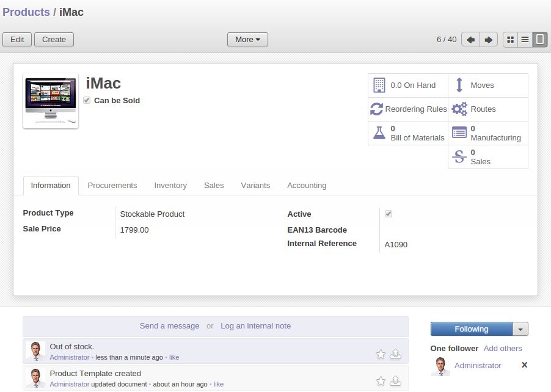Screen dimensions: 551x392
Task: Toggle the Can be Sold checkbox
Action: tap(87, 101)
